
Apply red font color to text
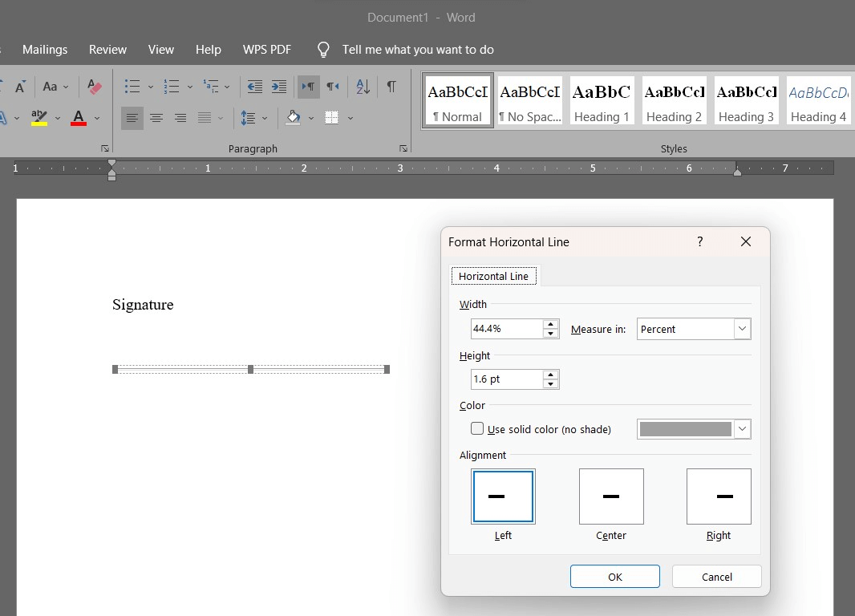[x=77, y=117]
